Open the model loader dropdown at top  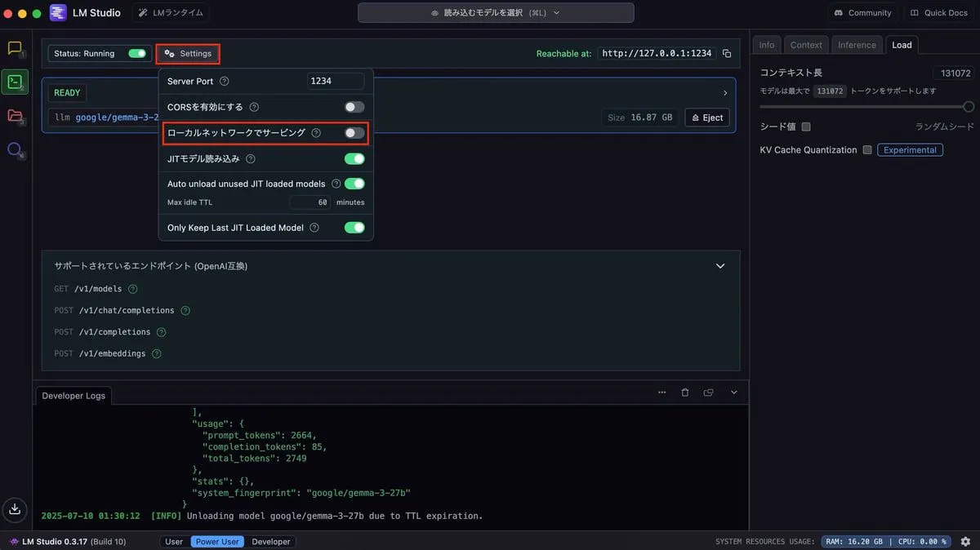[496, 13]
